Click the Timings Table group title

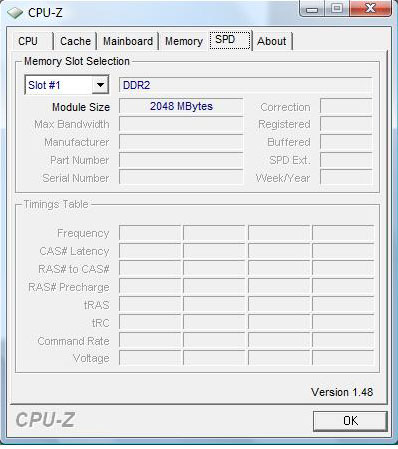[56, 204]
